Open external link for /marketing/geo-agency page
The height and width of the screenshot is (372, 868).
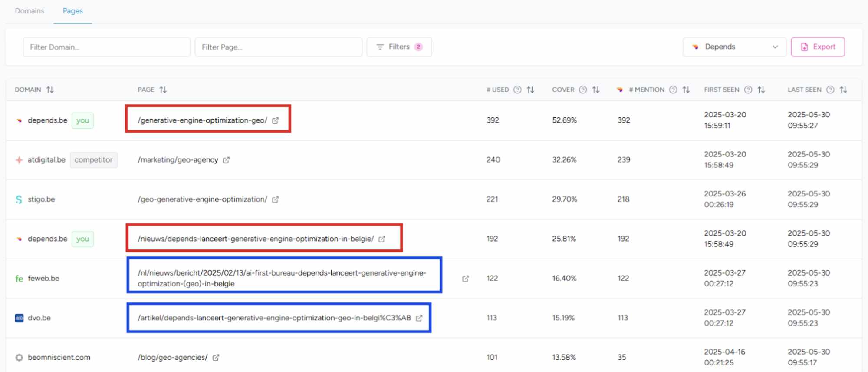[x=226, y=160]
